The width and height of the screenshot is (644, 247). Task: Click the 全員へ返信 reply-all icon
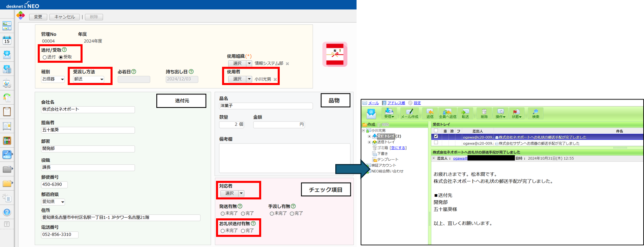[447, 113]
